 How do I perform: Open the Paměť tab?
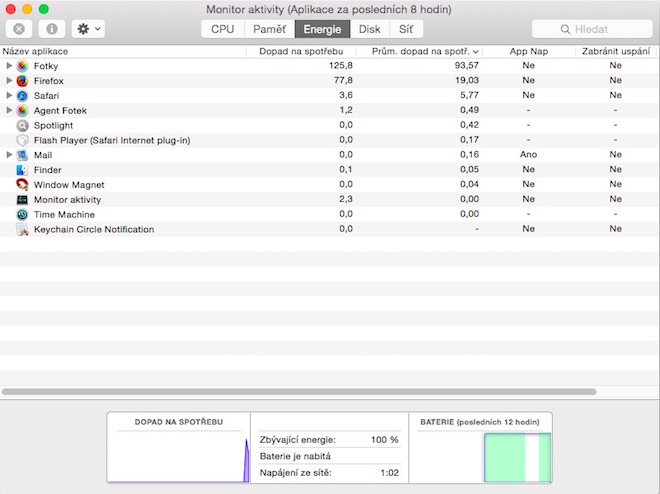[268, 29]
